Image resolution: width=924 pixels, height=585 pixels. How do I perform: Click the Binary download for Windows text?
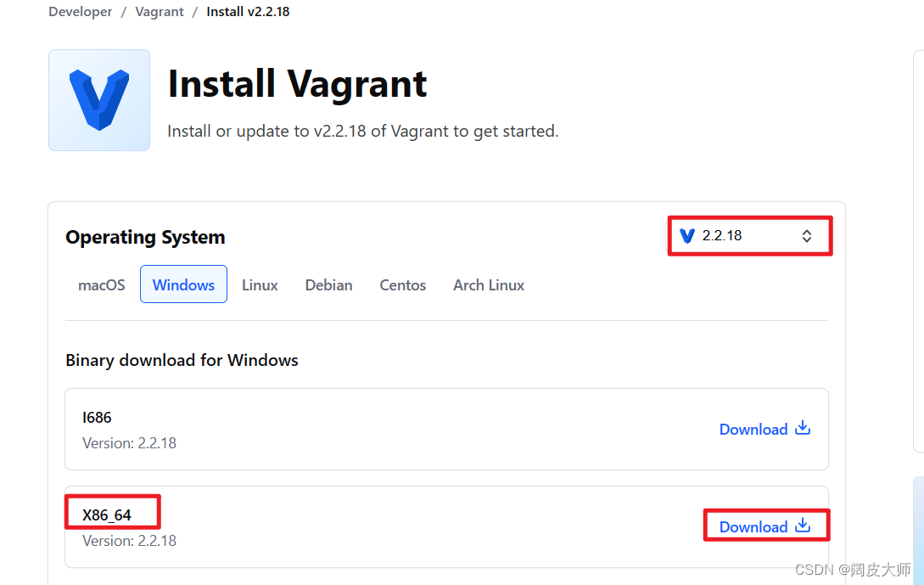[x=182, y=360]
